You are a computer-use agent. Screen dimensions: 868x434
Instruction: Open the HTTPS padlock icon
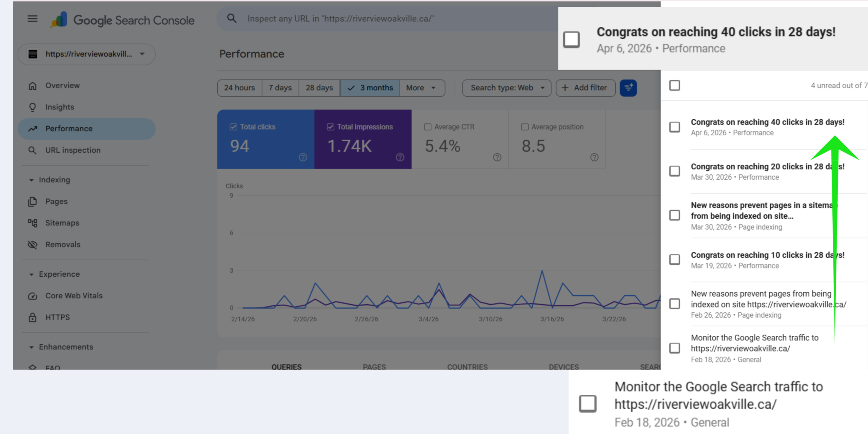(33, 317)
